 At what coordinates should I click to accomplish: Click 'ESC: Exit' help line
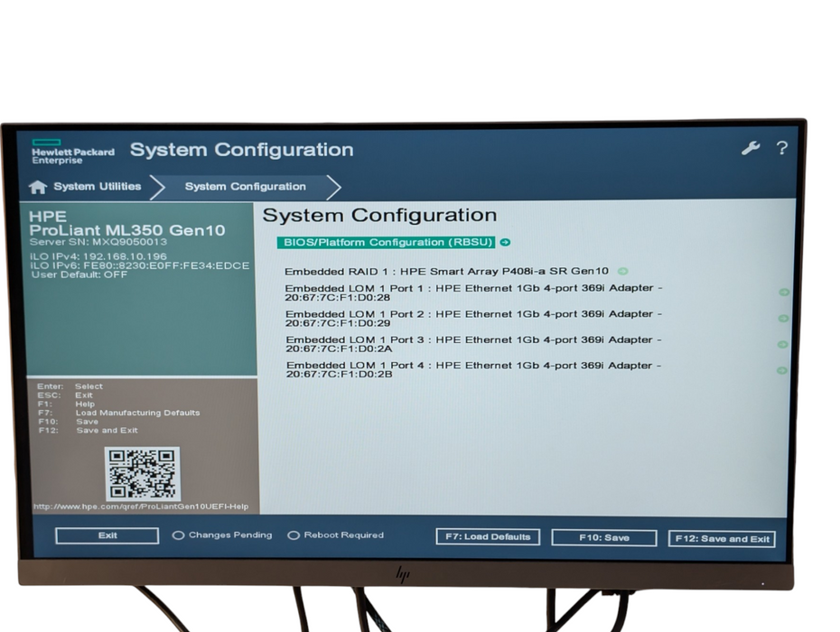(x=65, y=395)
